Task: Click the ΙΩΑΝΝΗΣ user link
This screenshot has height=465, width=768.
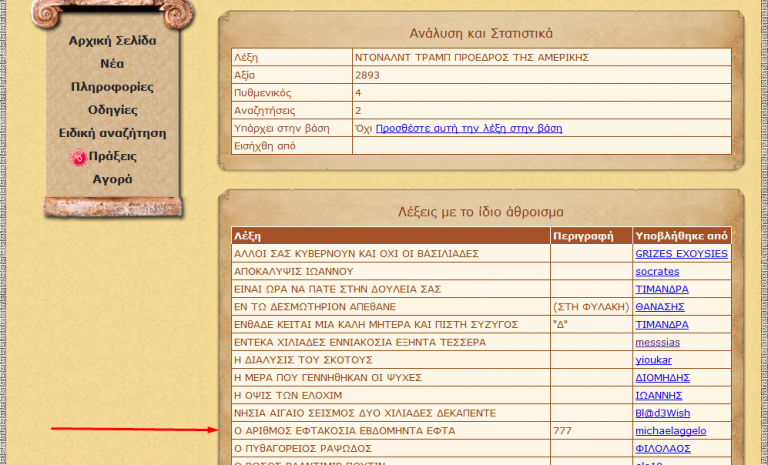Action: click(x=659, y=396)
